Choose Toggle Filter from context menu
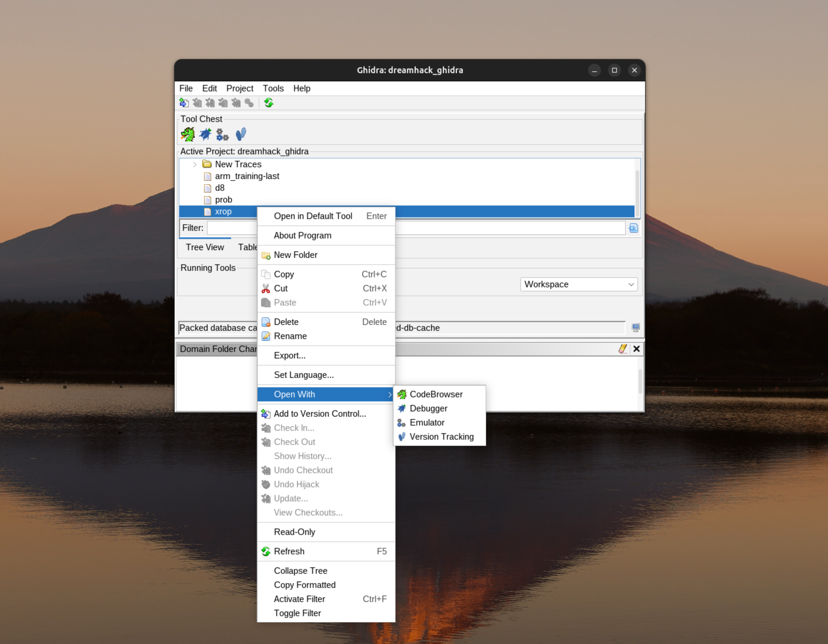 pos(326,613)
